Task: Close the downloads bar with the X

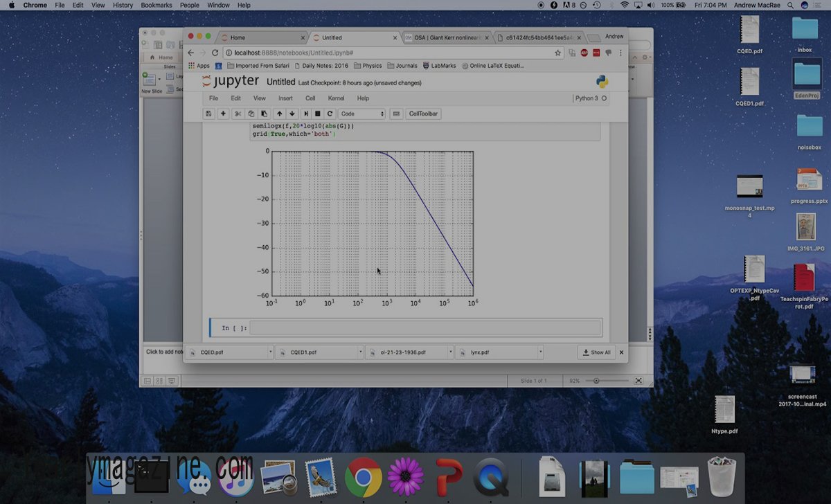Action: (x=621, y=352)
